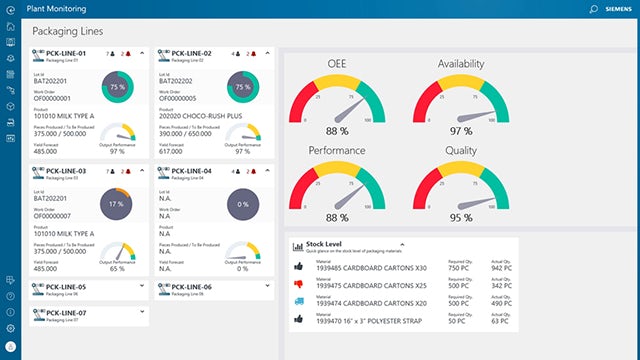
Task: Click the operators person icon on PCK-LINE-04
Action: coord(238,171)
